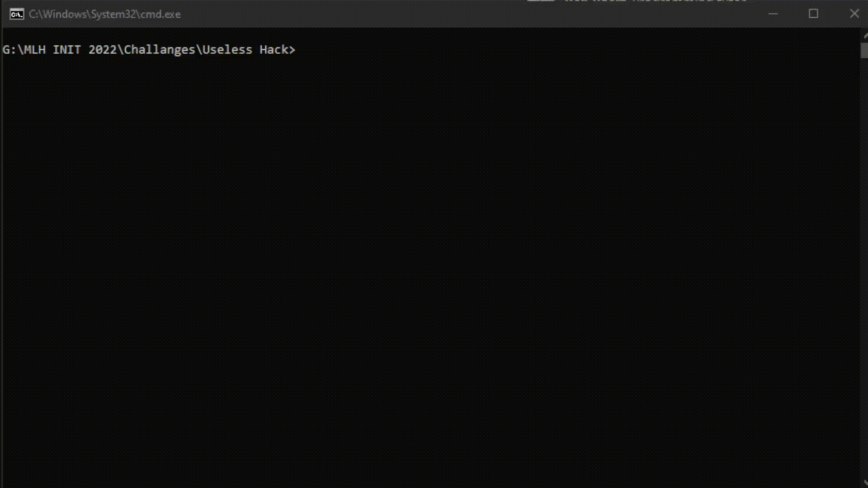Click 2022 in the prompt path

103,50
